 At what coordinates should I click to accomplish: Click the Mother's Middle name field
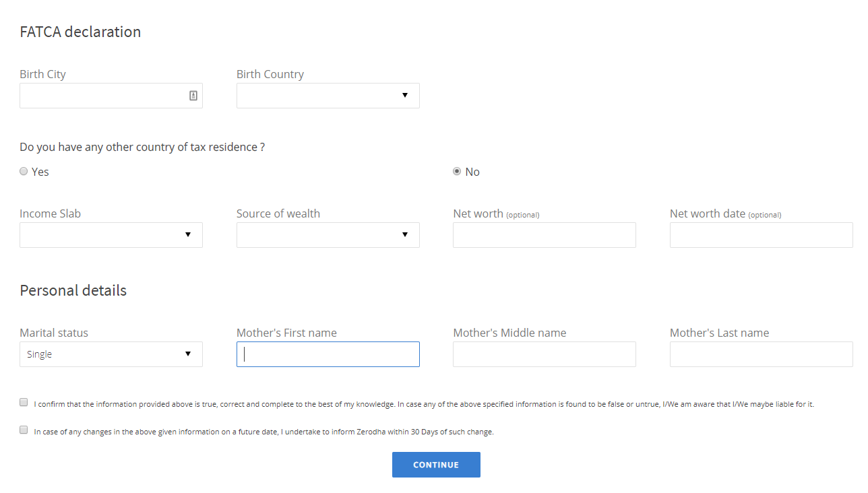pos(545,354)
